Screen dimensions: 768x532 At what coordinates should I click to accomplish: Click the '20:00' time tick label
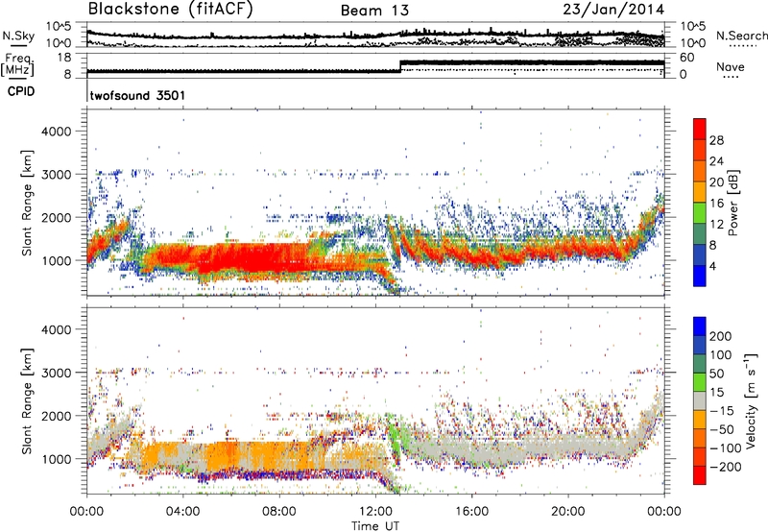coord(567,512)
